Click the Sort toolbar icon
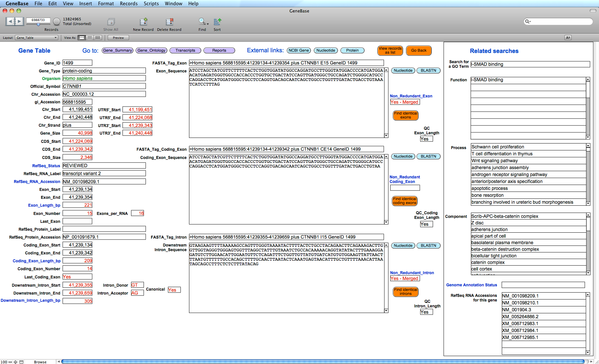Viewport: 599px width, 364px height. (217, 22)
